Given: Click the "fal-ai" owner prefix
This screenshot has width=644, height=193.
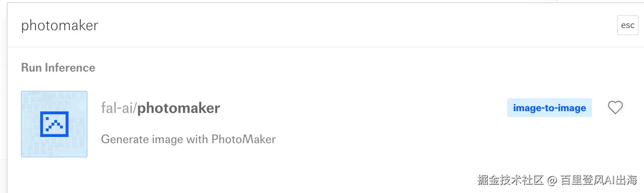Looking at the screenshot, I should coord(117,108).
